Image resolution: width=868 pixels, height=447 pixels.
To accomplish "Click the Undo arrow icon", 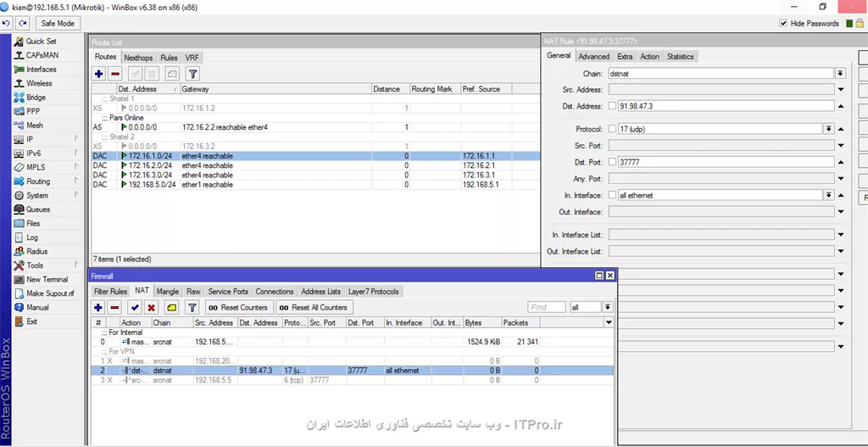I will click(x=6, y=23).
